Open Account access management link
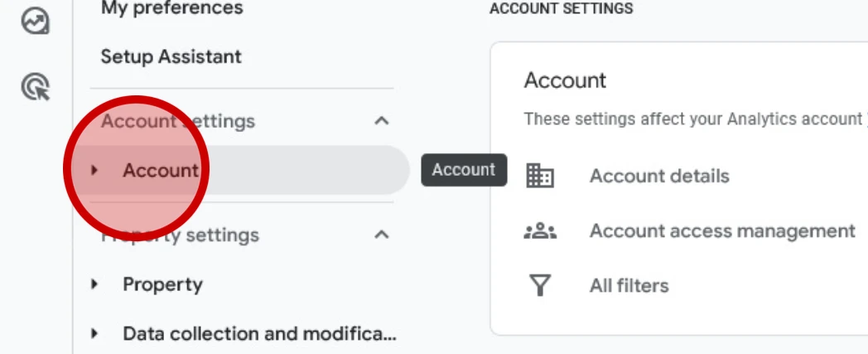 (x=722, y=230)
